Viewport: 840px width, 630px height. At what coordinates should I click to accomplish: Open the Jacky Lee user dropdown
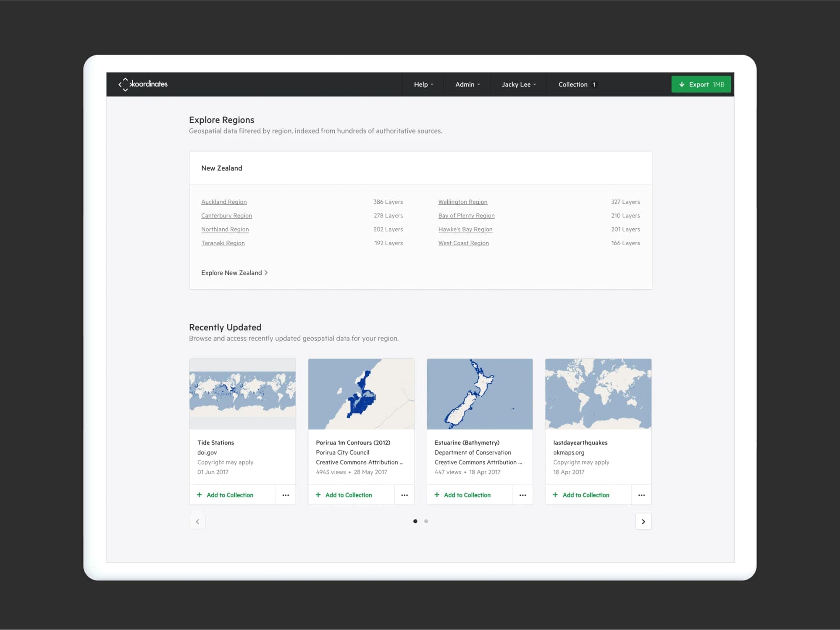pos(519,84)
